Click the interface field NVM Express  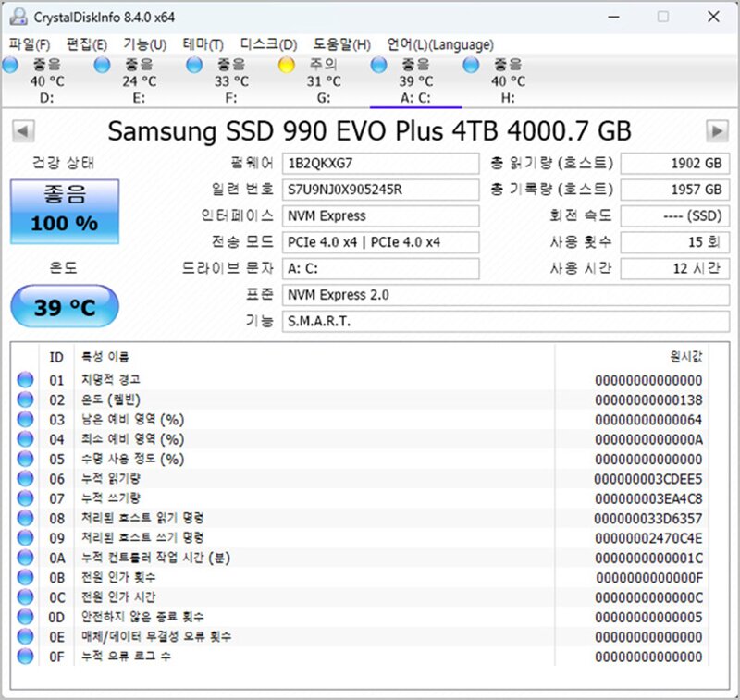point(381,216)
